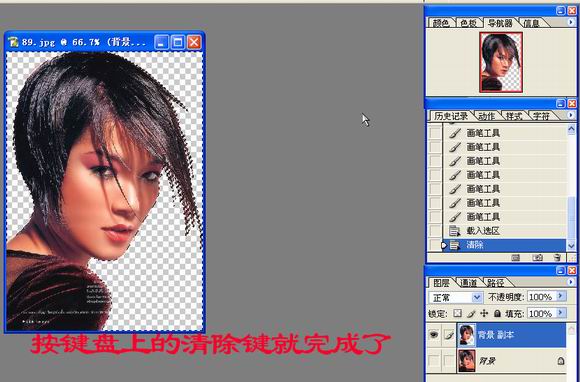
Task: Create new snapshot with camera icon
Action: (537, 258)
